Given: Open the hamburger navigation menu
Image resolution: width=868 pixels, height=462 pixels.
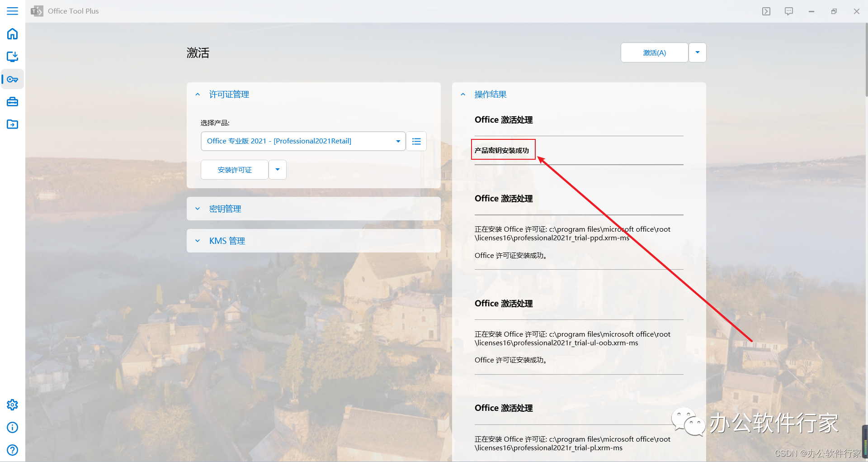Looking at the screenshot, I should point(13,11).
